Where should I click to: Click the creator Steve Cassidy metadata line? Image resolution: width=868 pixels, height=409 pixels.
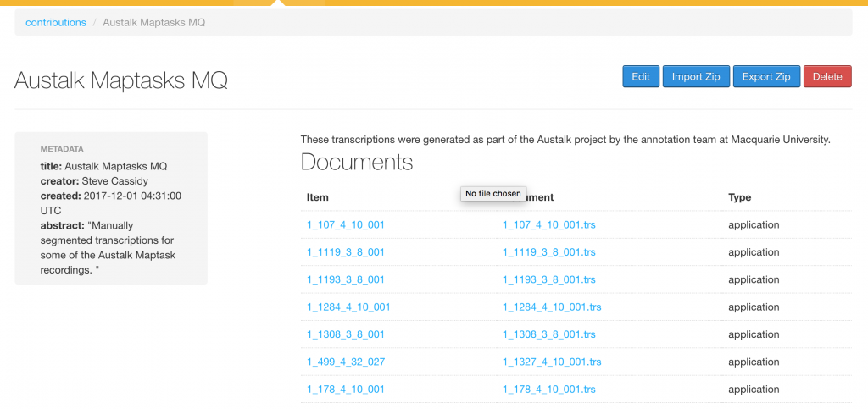pyautogui.click(x=95, y=180)
